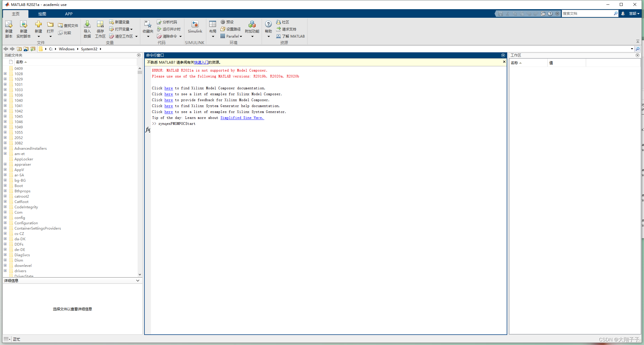This screenshot has width=644, height=345.
Task: Open the Clear Workspace dropdown arrow
Action: [136, 36]
